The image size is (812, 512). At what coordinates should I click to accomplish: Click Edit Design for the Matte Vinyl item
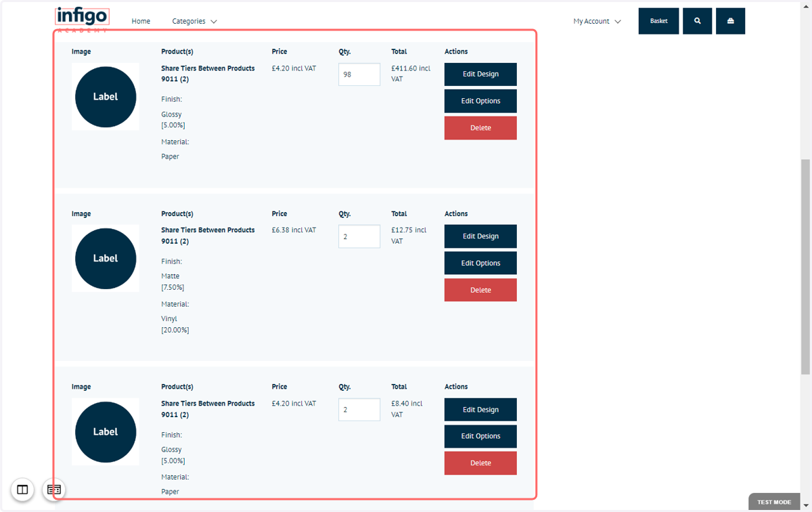coord(480,236)
